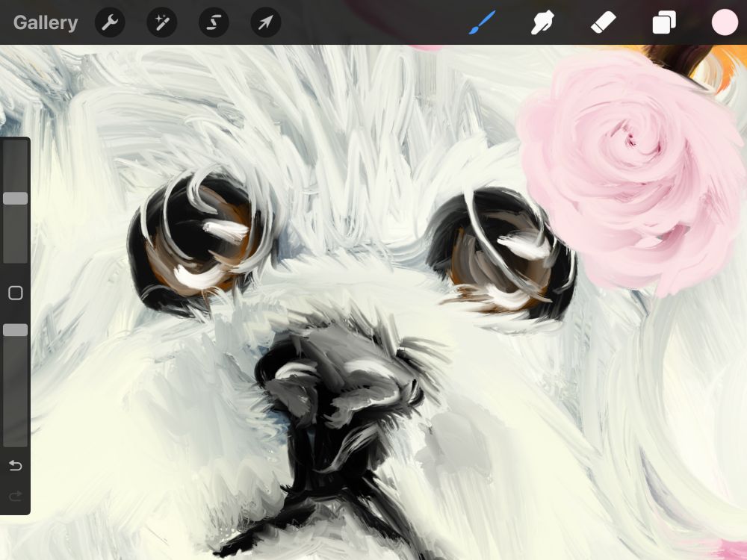Redo with the dimmed redo arrow

point(15,497)
